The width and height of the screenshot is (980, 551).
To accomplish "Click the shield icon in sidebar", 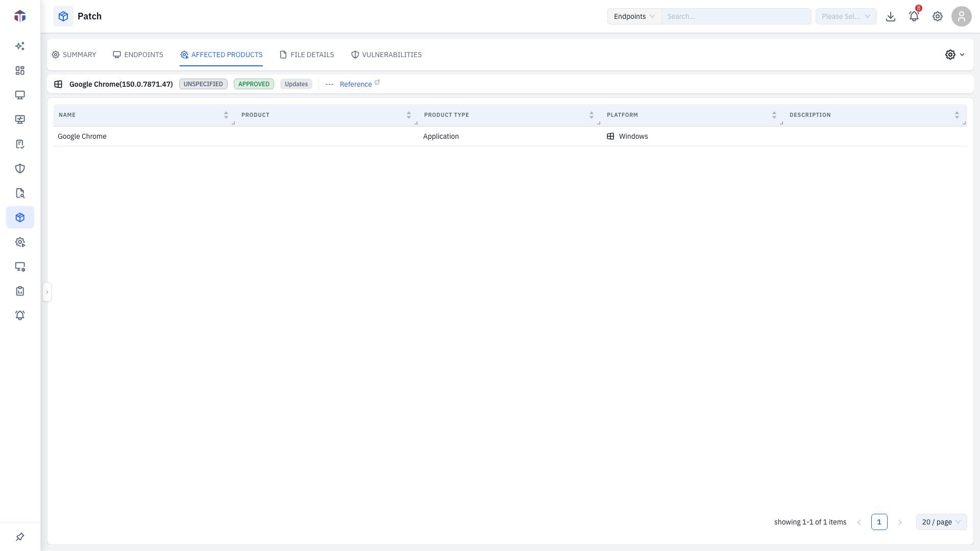I will tap(20, 168).
